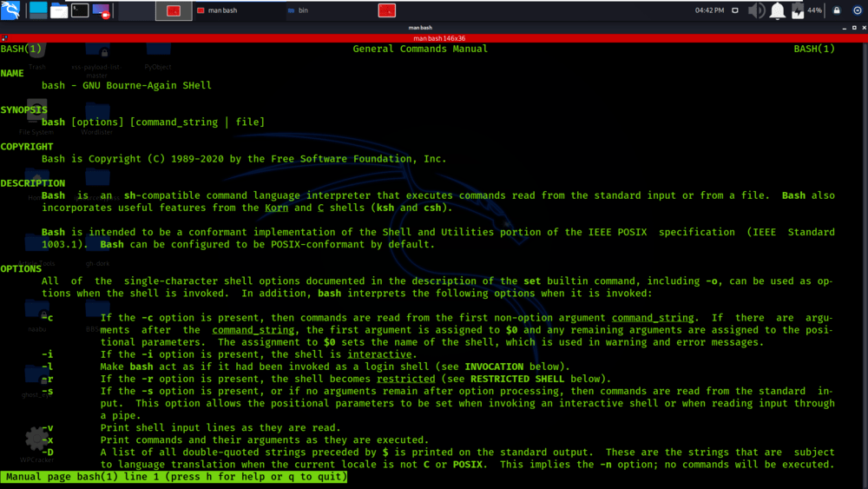
Task: Click the right 'BASH(1)' header
Action: 814,49
